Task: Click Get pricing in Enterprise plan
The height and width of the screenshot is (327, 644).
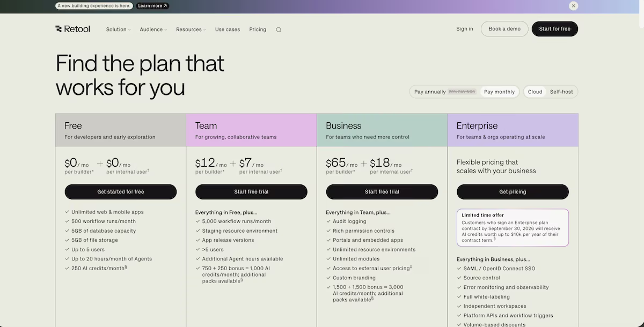Action: 513,192
